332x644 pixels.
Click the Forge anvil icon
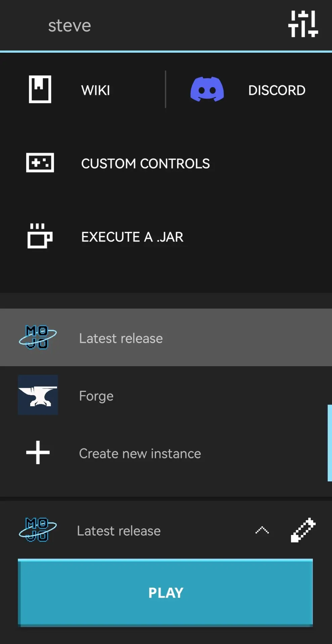[x=38, y=395]
